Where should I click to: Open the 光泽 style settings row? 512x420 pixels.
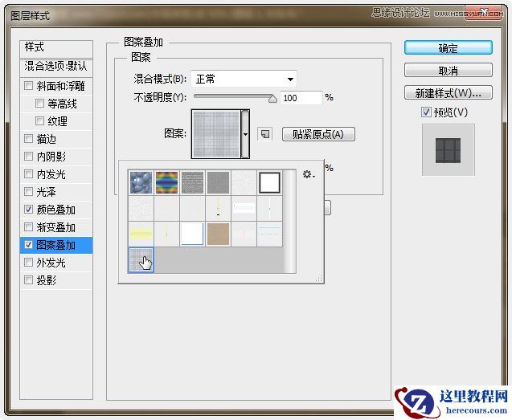pos(56,192)
